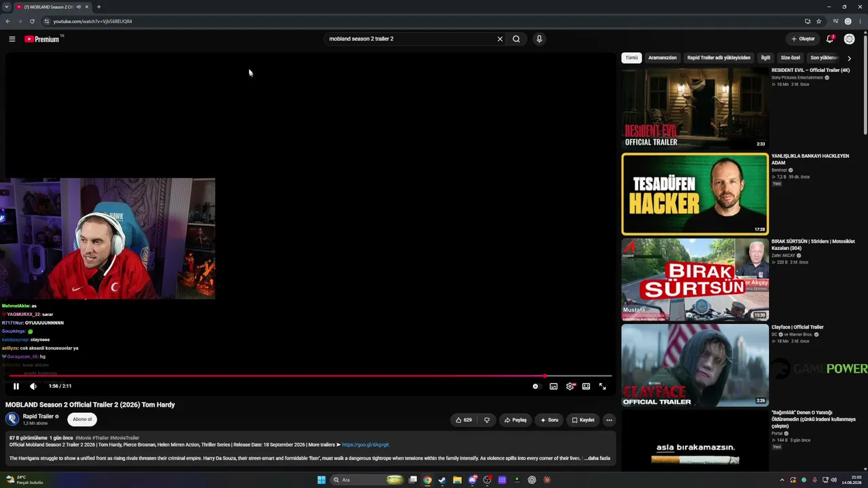Select the İlgili filter chip
The width and height of the screenshot is (868, 488).
coord(766,58)
